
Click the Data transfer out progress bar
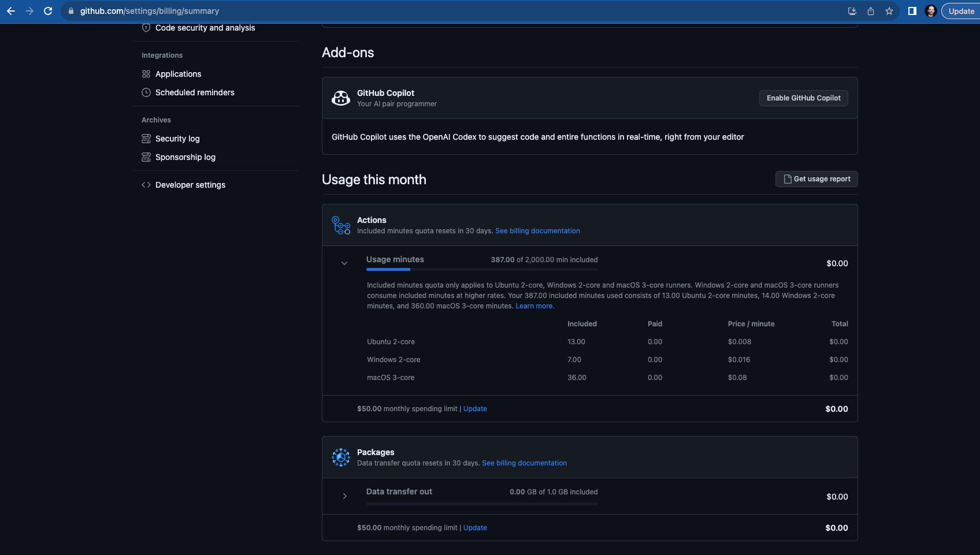(482, 504)
